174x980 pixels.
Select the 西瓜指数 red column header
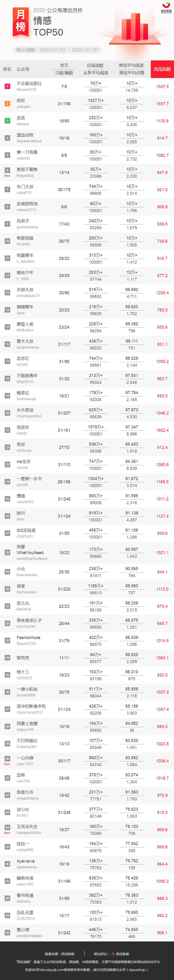coord(162,69)
